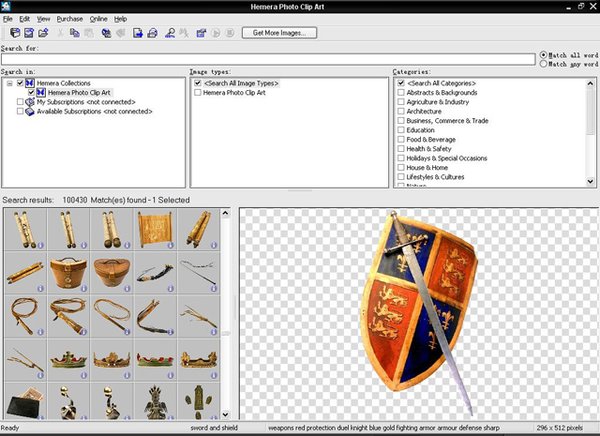The width and height of the screenshot is (600, 436).
Task: Check the Lifestyles & Cultures category
Action: point(401,177)
